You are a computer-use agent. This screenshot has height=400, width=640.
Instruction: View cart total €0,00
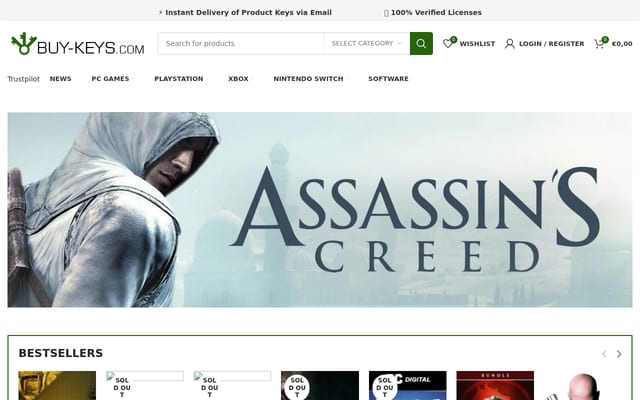coord(622,44)
